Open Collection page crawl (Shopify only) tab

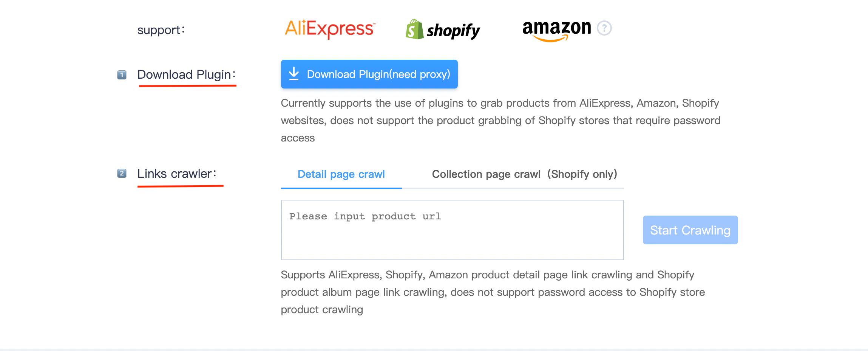tap(524, 174)
